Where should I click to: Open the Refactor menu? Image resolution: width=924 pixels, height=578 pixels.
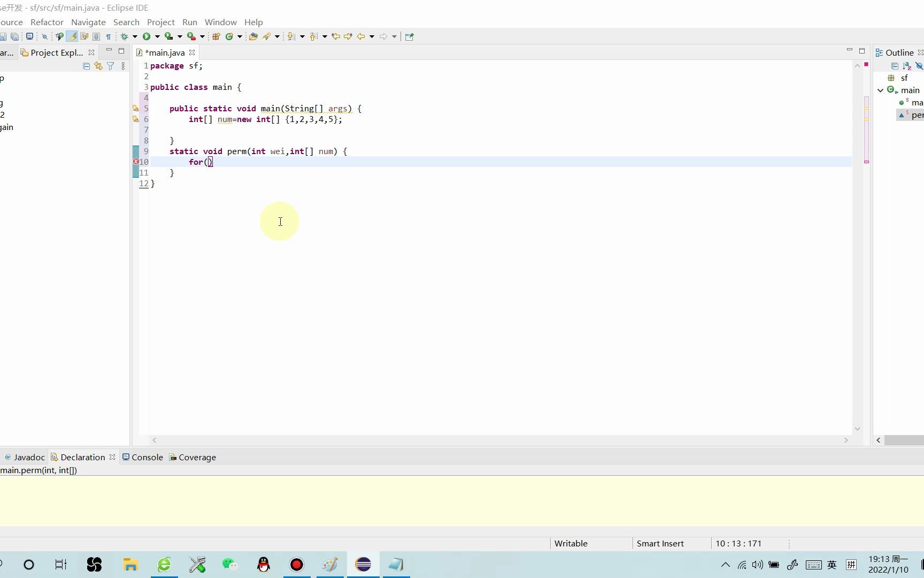pos(47,22)
